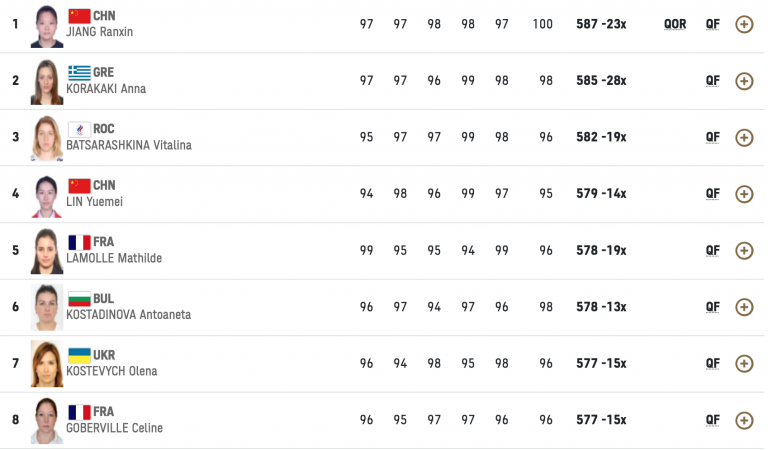The image size is (768, 450).
Task: Click GOBERVILLE Celine's athlete photo
Action: click(46, 420)
